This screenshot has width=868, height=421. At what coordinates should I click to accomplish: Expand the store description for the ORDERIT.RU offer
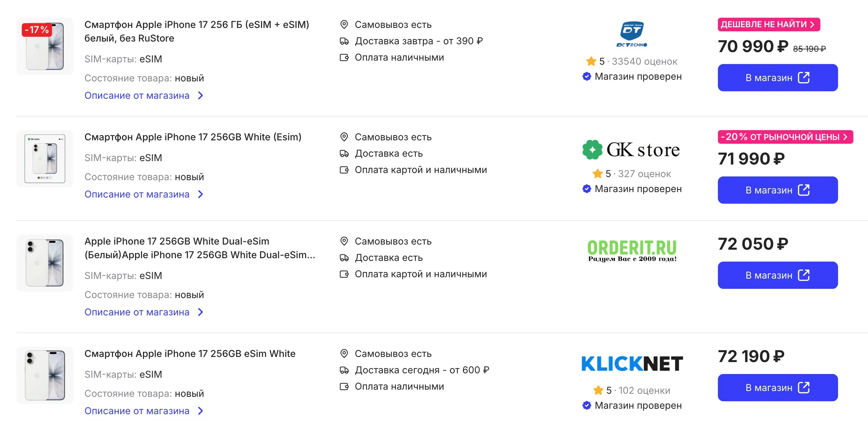pyautogui.click(x=143, y=312)
